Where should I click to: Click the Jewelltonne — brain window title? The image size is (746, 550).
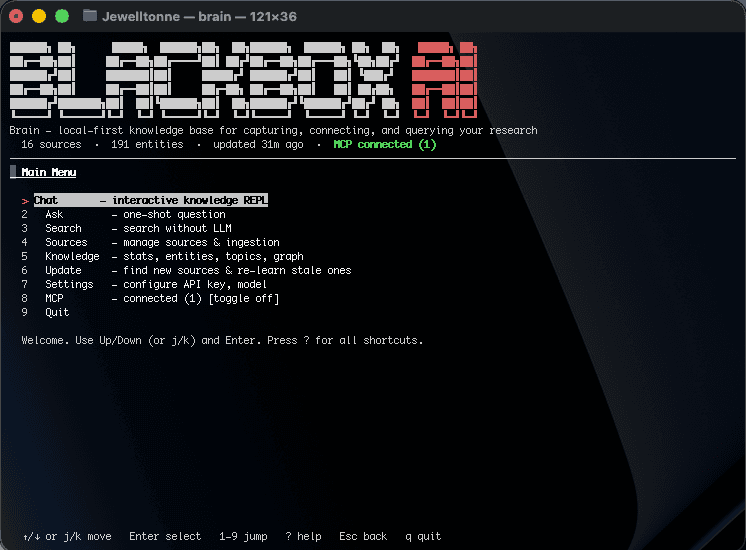point(199,17)
